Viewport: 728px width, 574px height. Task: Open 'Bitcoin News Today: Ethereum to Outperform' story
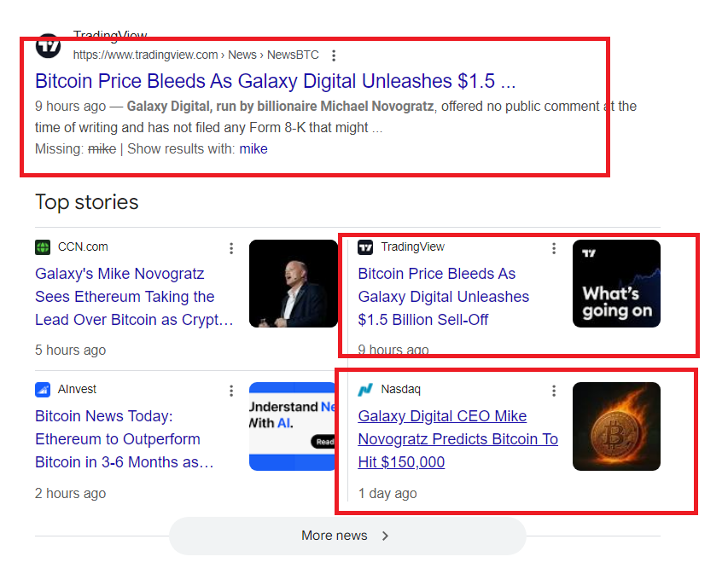[x=125, y=439]
